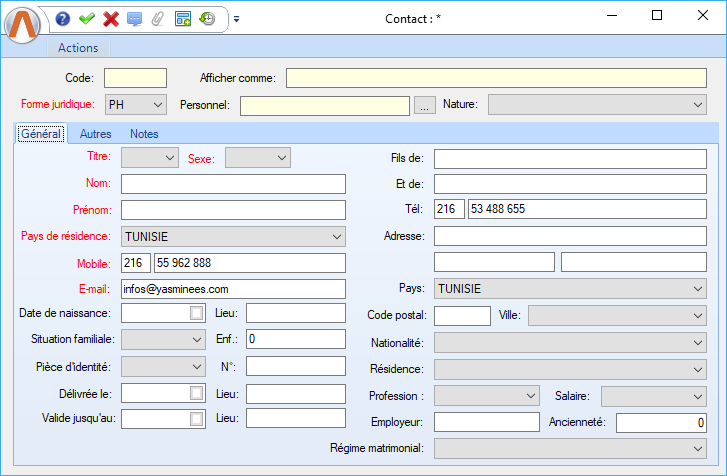Image resolution: width=727 pixels, height=476 pixels.
Task: Click the add window icon with green plus
Action: (183, 18)
